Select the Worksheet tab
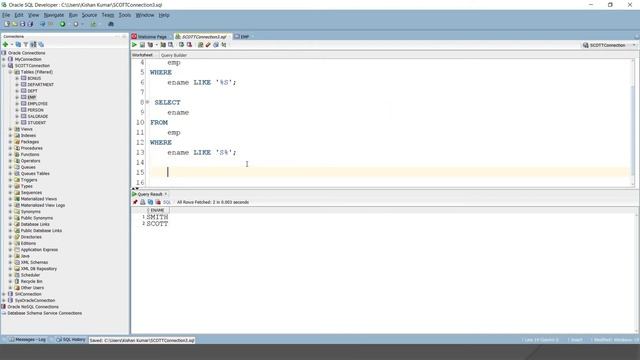 coord(142,55)
